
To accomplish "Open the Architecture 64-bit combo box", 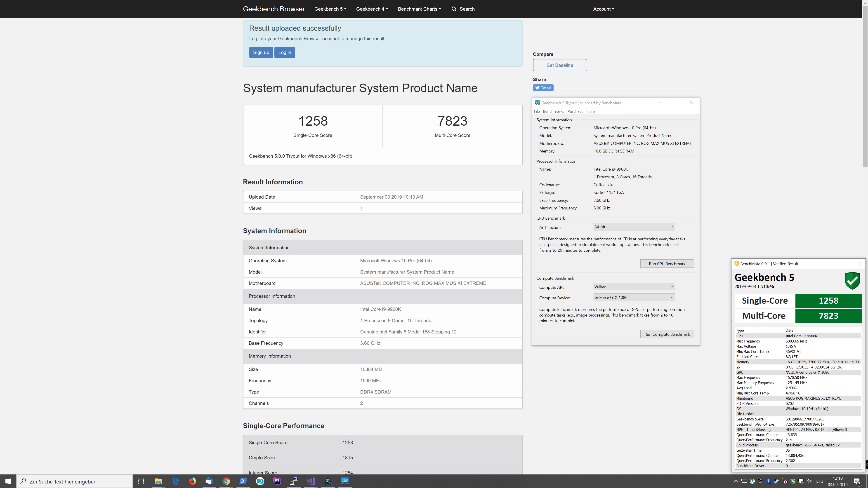I will pos(634,227).
